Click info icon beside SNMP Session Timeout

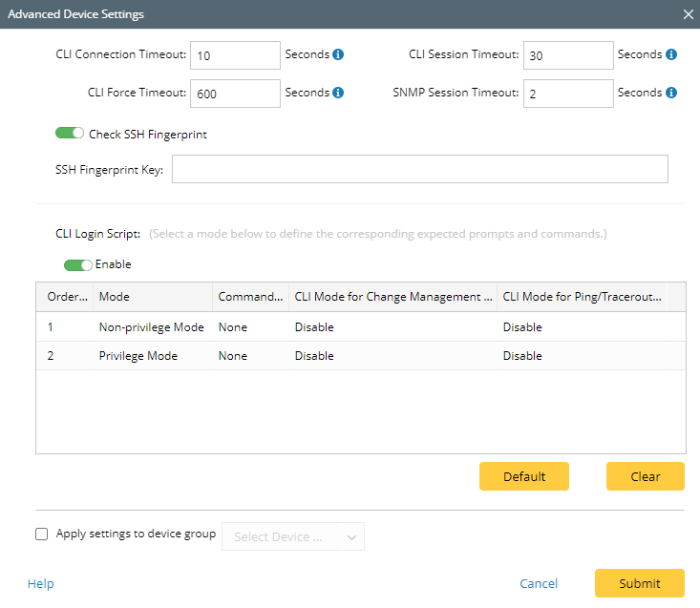(x=671, y=94)
